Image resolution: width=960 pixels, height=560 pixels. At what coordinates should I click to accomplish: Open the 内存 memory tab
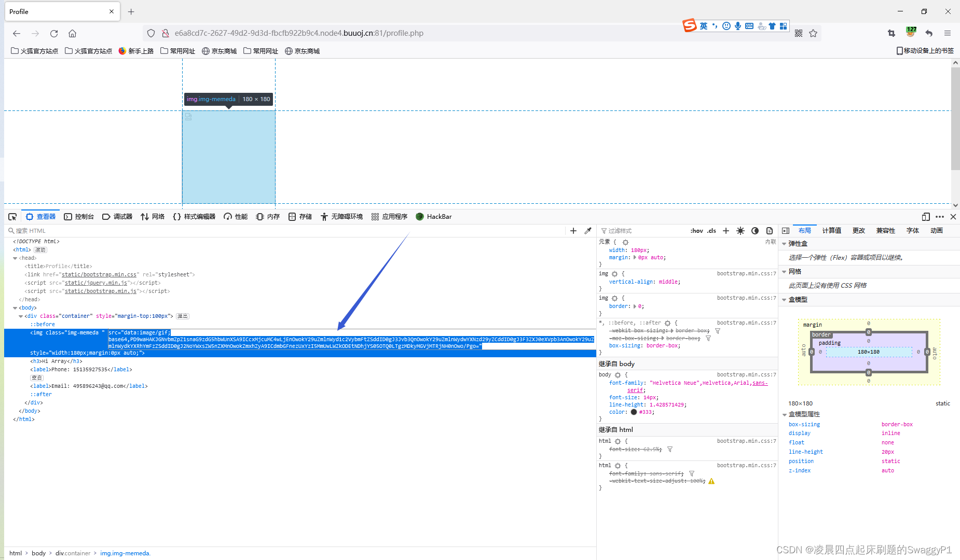268,217
